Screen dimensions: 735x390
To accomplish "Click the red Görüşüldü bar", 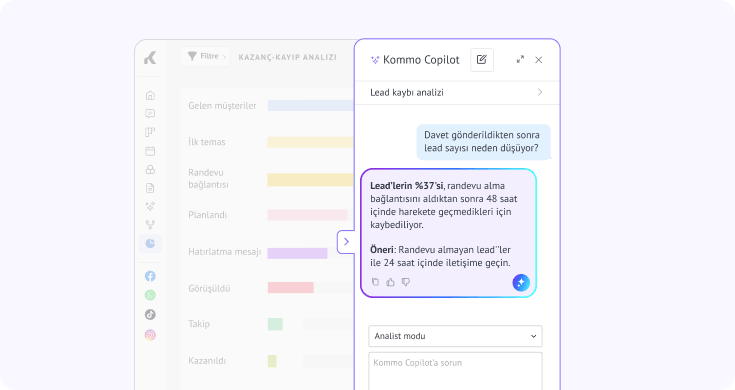I will (x=291, y=287).
